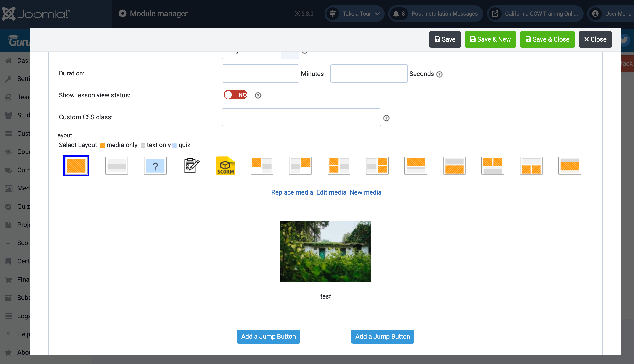Click the Save & Close button

tap(547, 39)
